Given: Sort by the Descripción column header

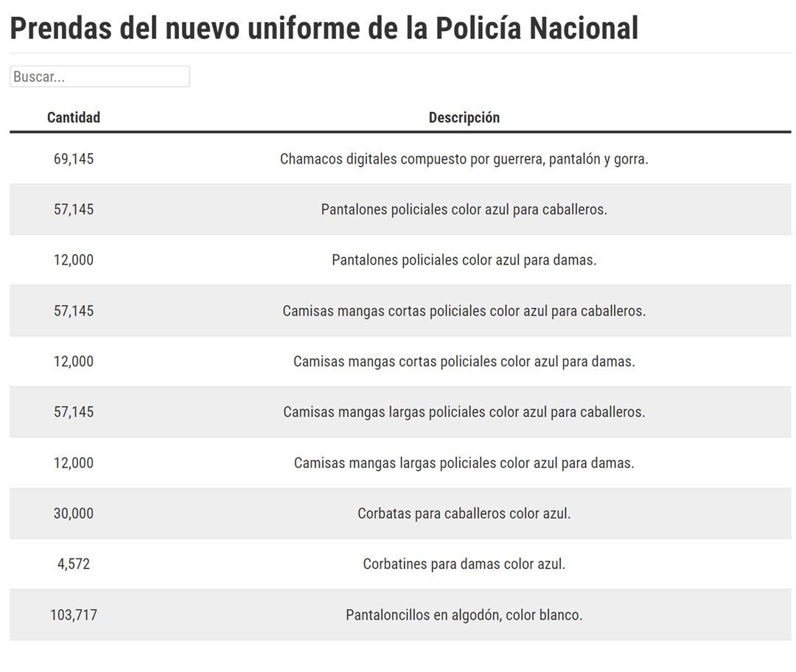Looking at the screenshot, I should pyautogui.click(x=464, y=117).
